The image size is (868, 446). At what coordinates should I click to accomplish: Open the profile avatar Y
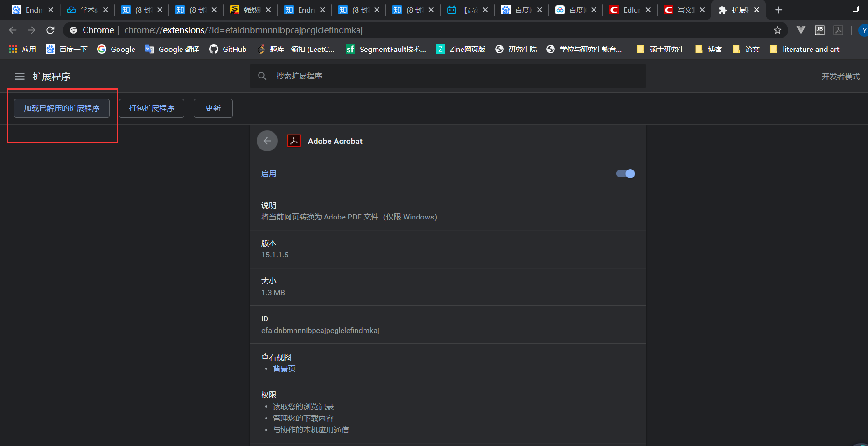click(863, 30)
